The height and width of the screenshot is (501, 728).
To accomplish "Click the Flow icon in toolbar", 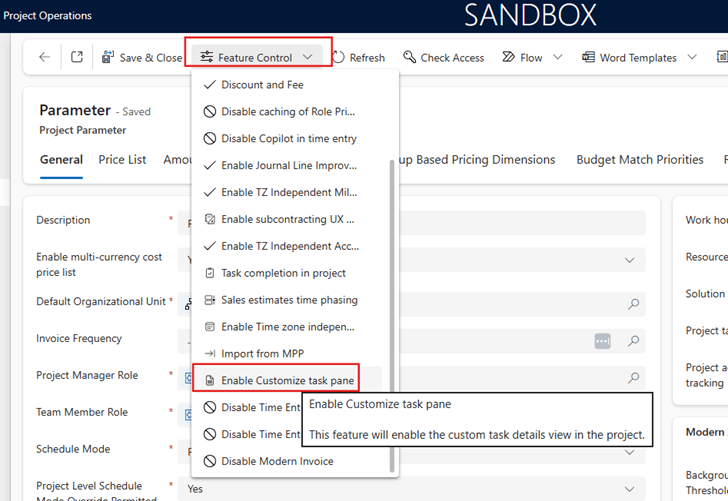I will (509, 58).
